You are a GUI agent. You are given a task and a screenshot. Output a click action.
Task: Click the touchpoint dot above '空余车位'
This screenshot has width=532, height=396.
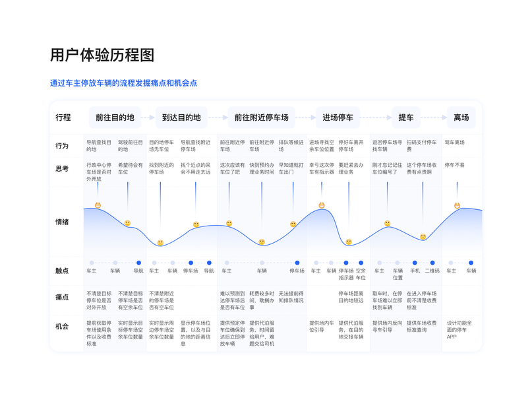(x=361, y=263)
